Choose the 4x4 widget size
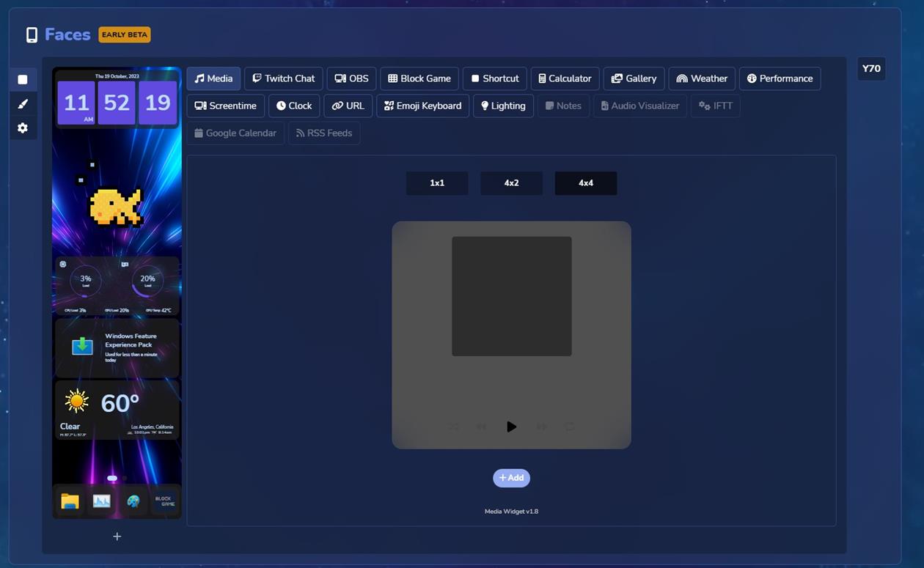 point(585,183)
